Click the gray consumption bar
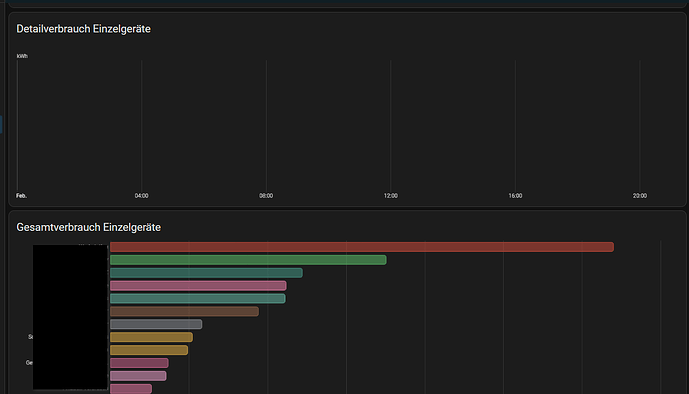Screen dimensions: 689x394 156,324
